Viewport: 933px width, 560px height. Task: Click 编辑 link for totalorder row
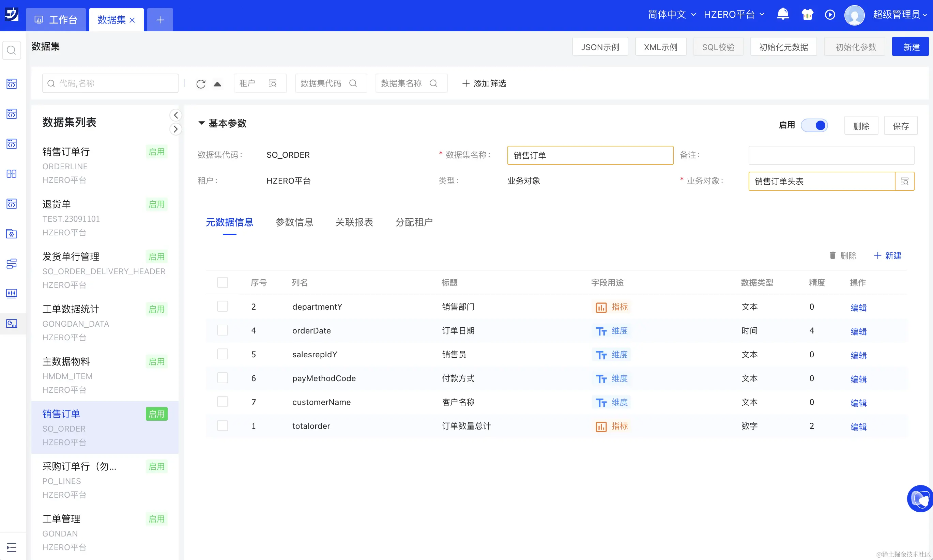coord(858,426)
